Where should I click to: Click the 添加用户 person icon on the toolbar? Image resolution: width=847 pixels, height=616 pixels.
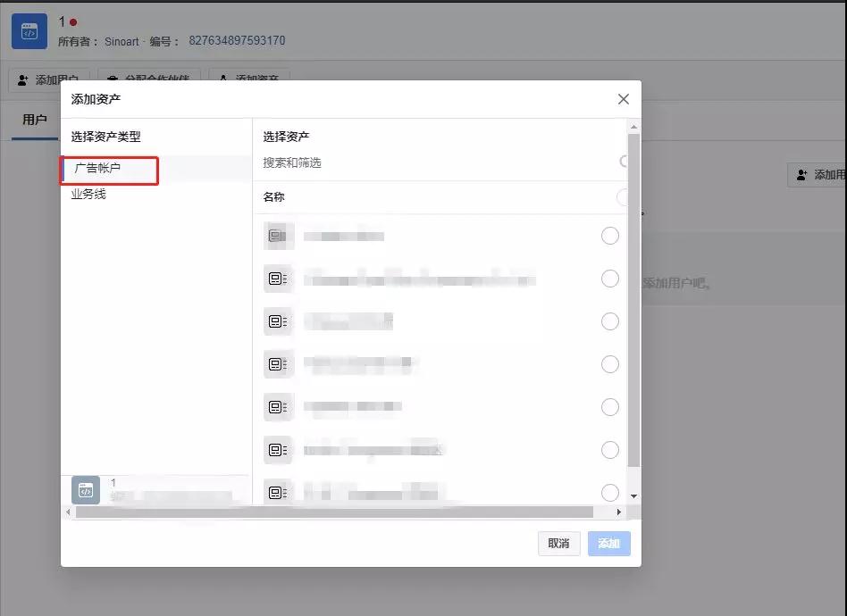coord(22,79)
